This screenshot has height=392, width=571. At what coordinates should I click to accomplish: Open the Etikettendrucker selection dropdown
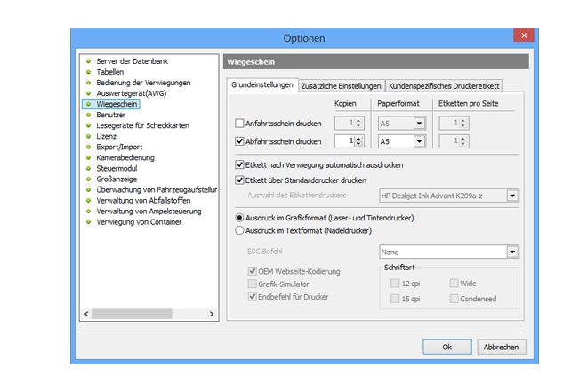(x=512, y=196)
